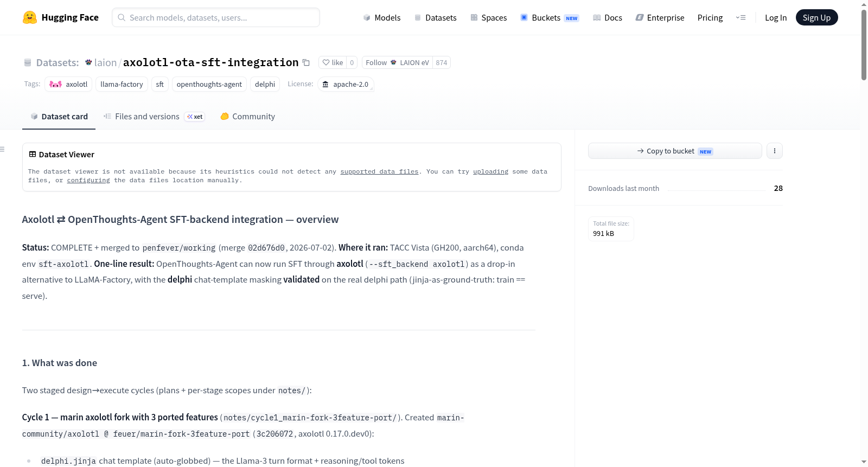
Task: Open Buckets in the top navigation
Action: coord(550,17)
